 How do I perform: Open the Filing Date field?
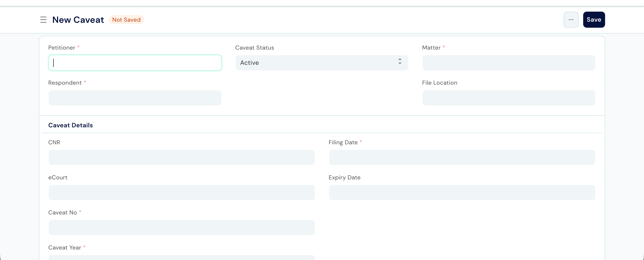(x=462, y=157)
